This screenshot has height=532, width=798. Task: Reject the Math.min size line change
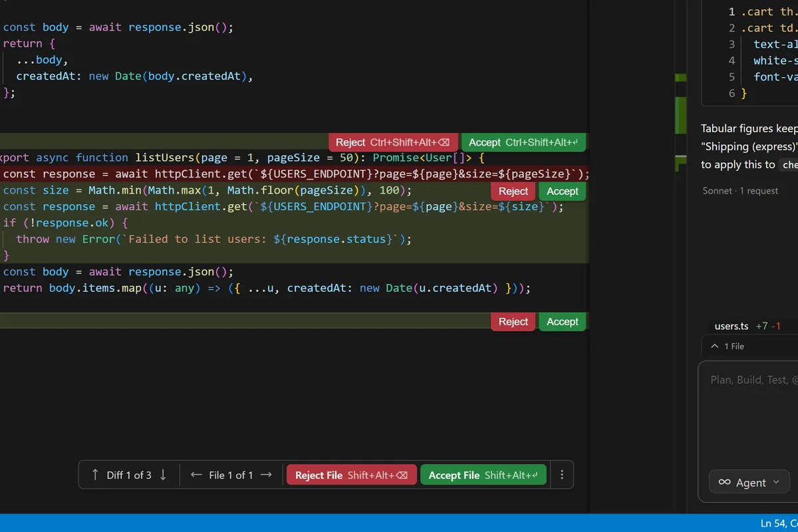pyautogui.click(x=513, y=192)
